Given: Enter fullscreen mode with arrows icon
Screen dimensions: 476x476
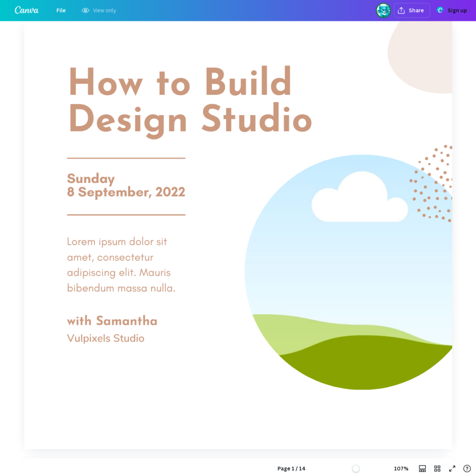Looking at the screenshot, I should pyautogui.click(x=452, y=469).
